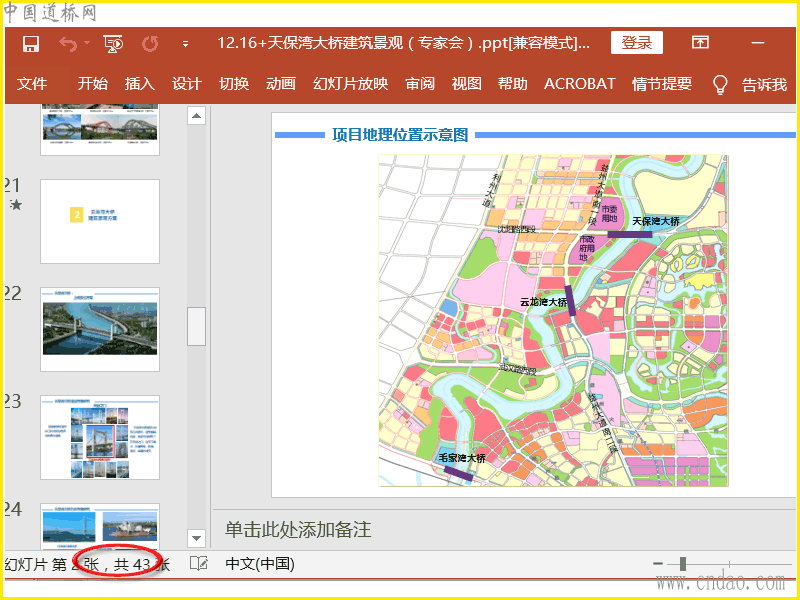Click the Tell Me lightbulb icon

click(x=719, y=85)
